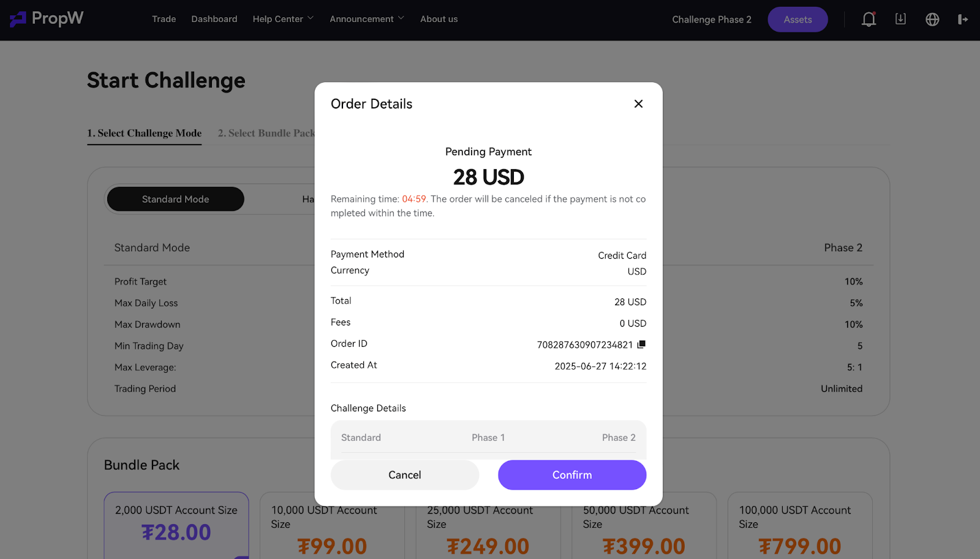Switch to Select Challenge Mode tab

145,133
